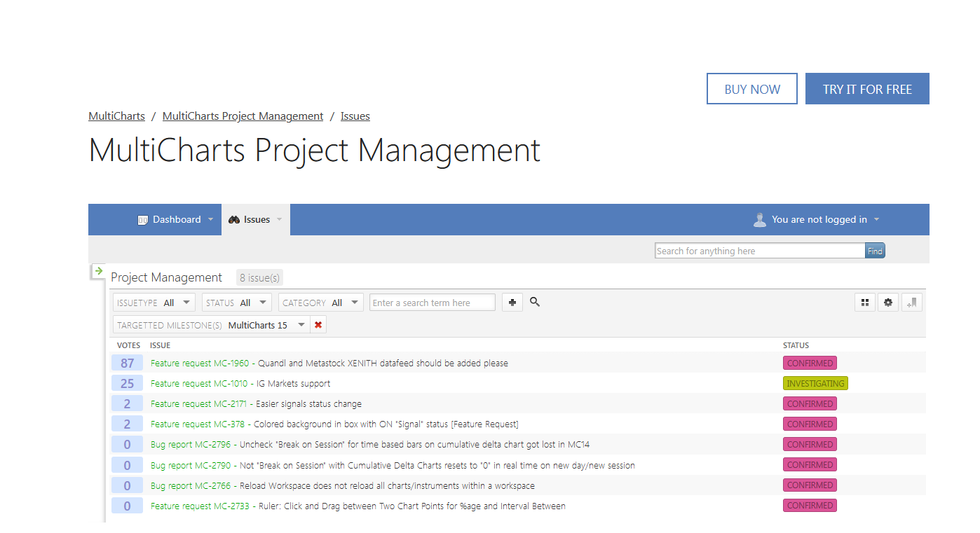This screenshot has height=533, width=980.
Task: Click CONFIRMED status badge for MC-2766
Action: click(810, 485)
